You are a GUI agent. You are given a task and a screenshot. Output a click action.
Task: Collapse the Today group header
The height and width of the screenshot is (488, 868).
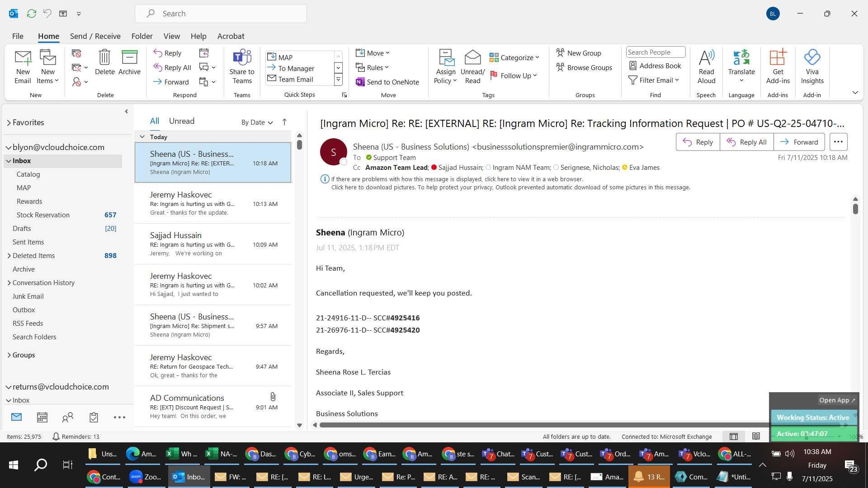click(x=142, y=136)
